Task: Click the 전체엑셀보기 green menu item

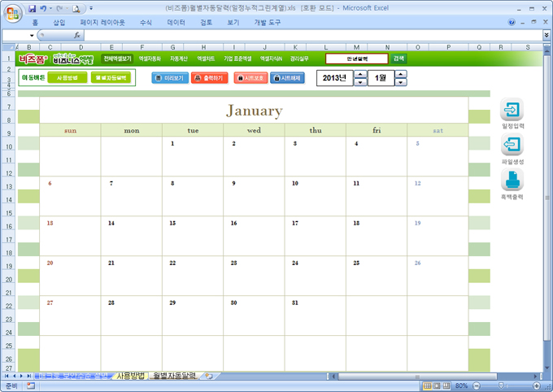Action: (117, 59)
